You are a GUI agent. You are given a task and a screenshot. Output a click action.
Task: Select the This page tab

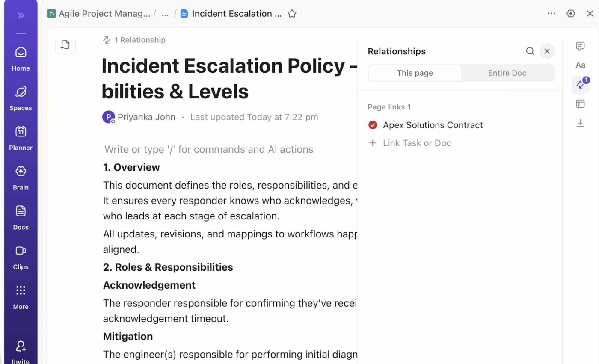click(414, 73)
